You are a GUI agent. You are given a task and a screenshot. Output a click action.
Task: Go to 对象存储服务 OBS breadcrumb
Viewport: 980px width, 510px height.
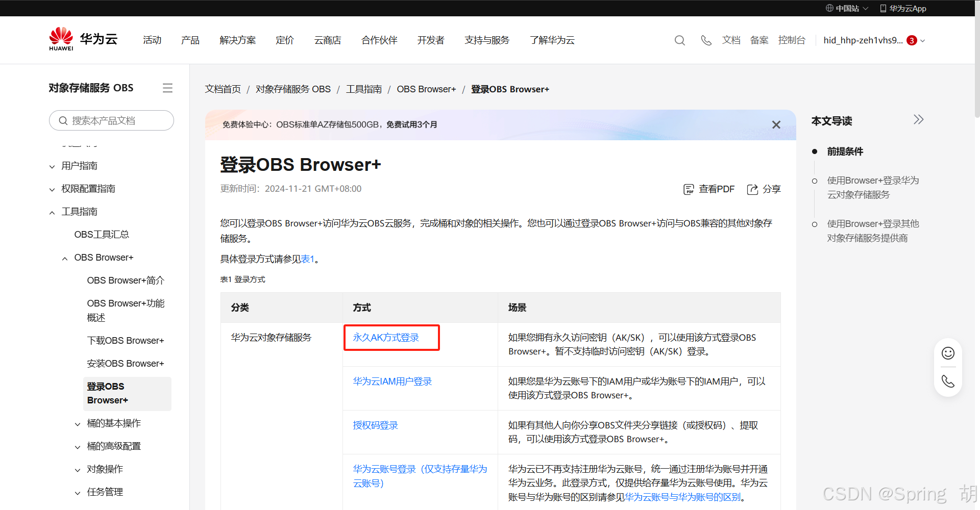coord(293,89)
